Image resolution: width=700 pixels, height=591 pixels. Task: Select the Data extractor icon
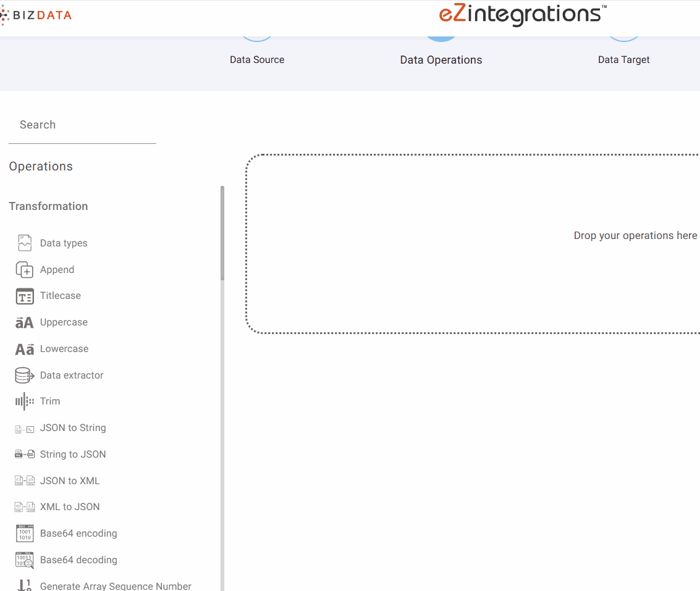(24, 375)
